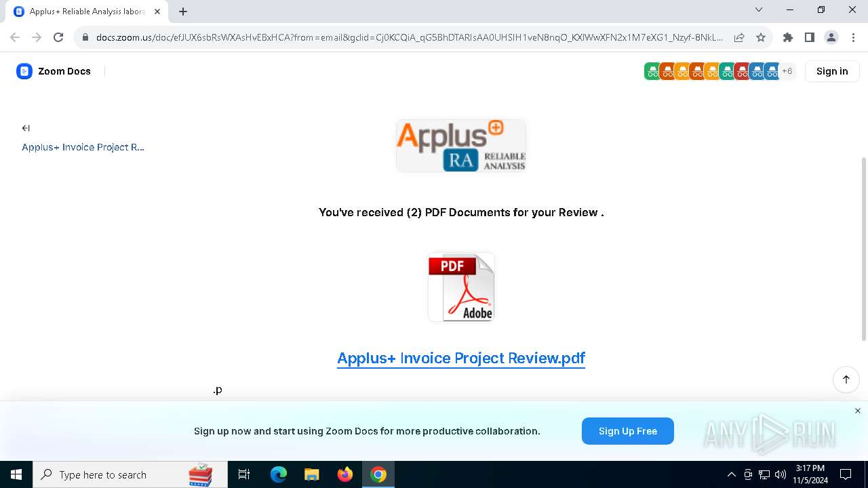Click the page vertical scrollbar
Image resolution: width=868 pixels, height=488 pixels.
click(x=863, y=249)
